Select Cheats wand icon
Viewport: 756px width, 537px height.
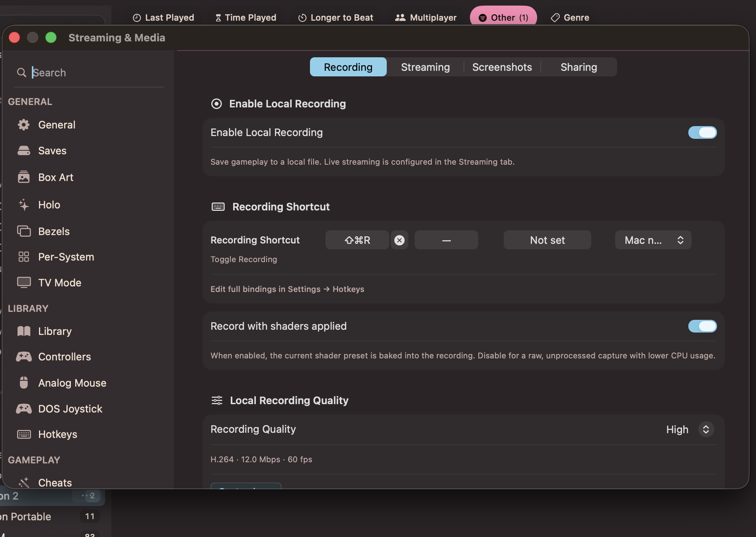coord(24,483)
